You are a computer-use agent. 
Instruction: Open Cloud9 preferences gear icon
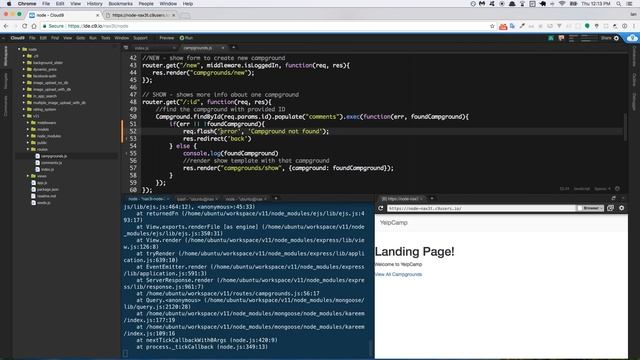(616, 38)
